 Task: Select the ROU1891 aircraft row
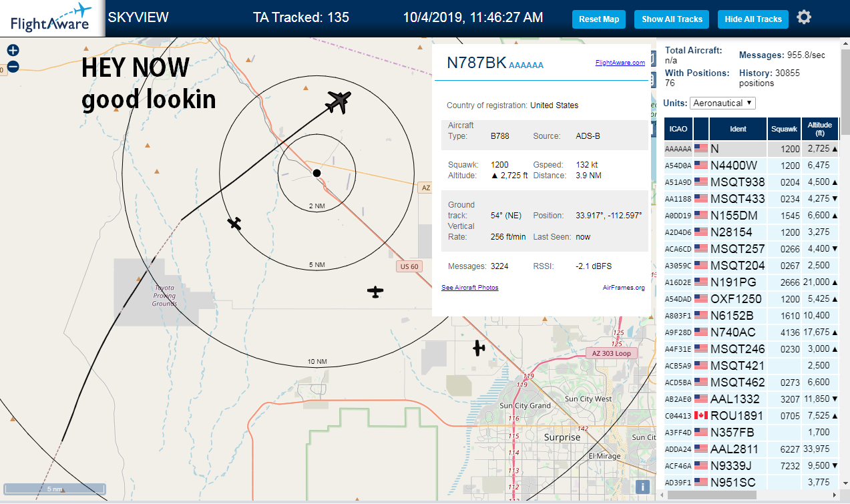(751, 416)
